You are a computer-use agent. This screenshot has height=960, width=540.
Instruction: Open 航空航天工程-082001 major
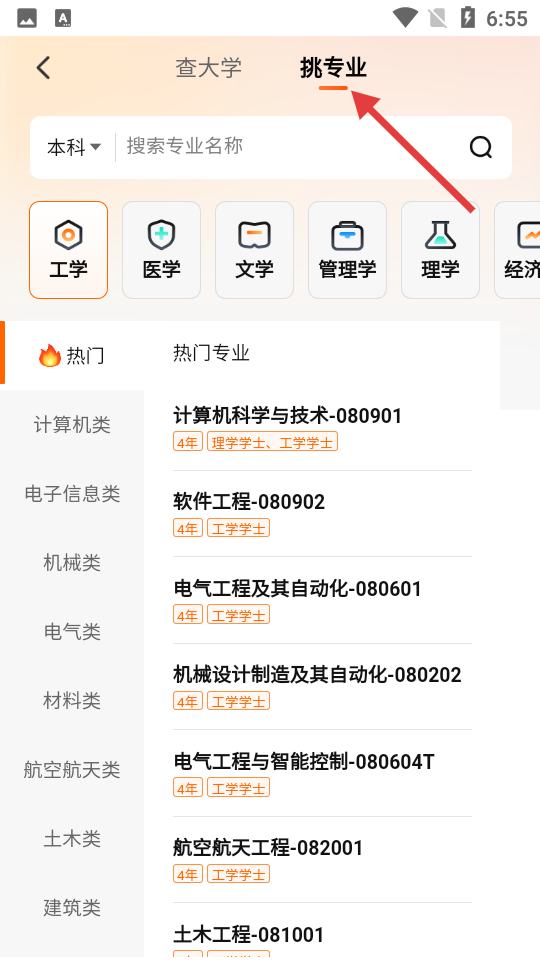click(322, 860)
